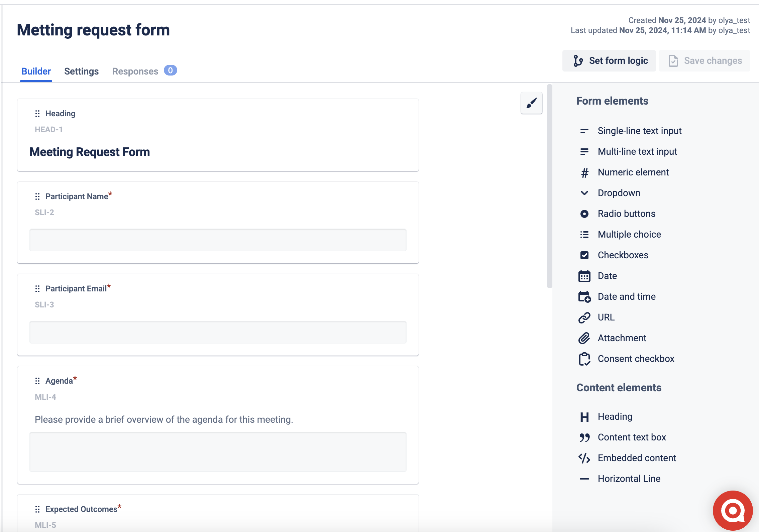Switch to the Settings tab
Screen dimensions: 759x532
click(81, 71)
